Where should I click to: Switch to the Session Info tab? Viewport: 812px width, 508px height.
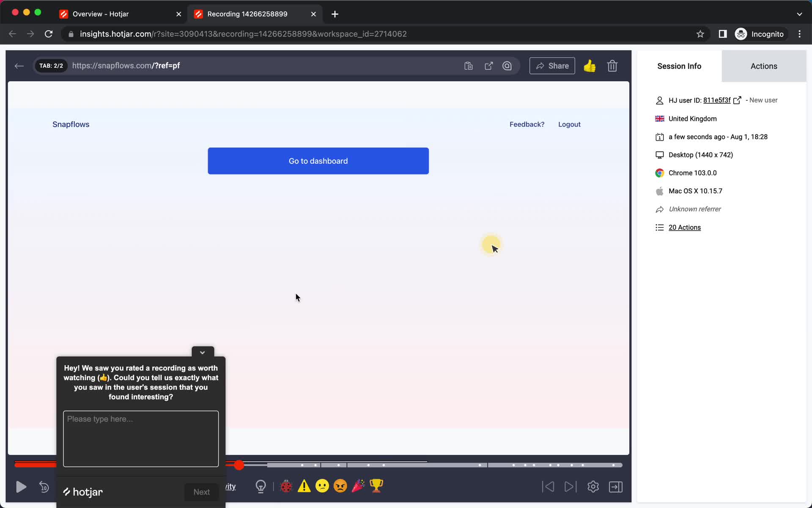[679, 66]
